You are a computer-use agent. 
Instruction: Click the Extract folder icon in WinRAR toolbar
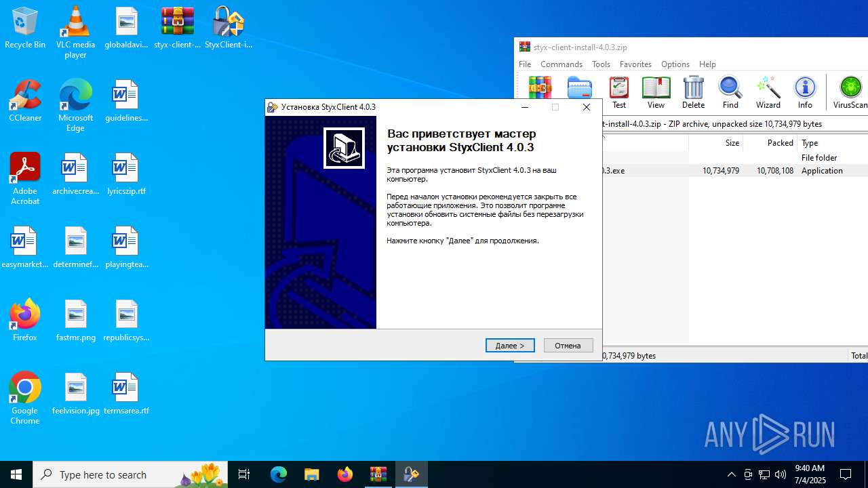point(580,87)
